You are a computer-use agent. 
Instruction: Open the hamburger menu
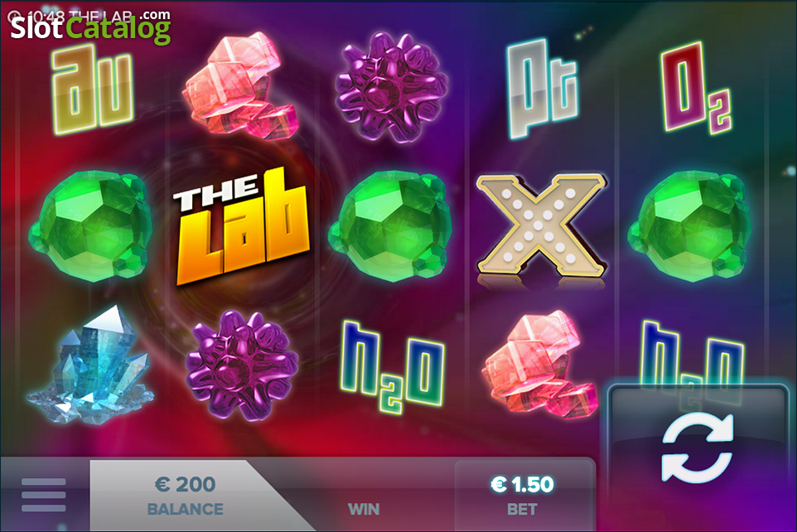pos(44,495)
